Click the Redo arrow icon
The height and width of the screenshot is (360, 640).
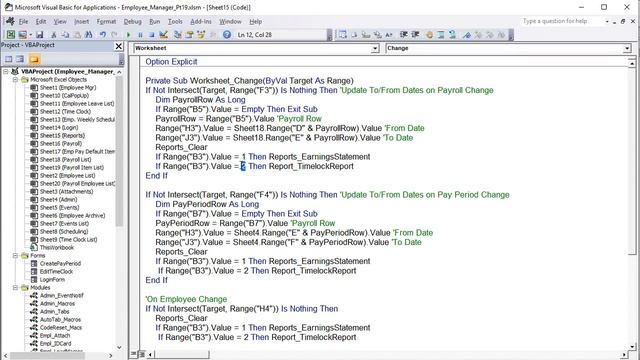pyautogui.click(x=114, y=35)
